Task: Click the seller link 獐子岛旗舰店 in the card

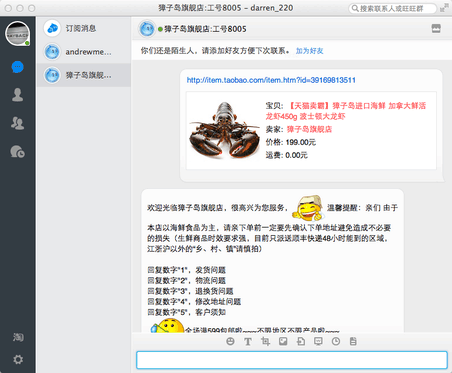Action: coord(309,129)
